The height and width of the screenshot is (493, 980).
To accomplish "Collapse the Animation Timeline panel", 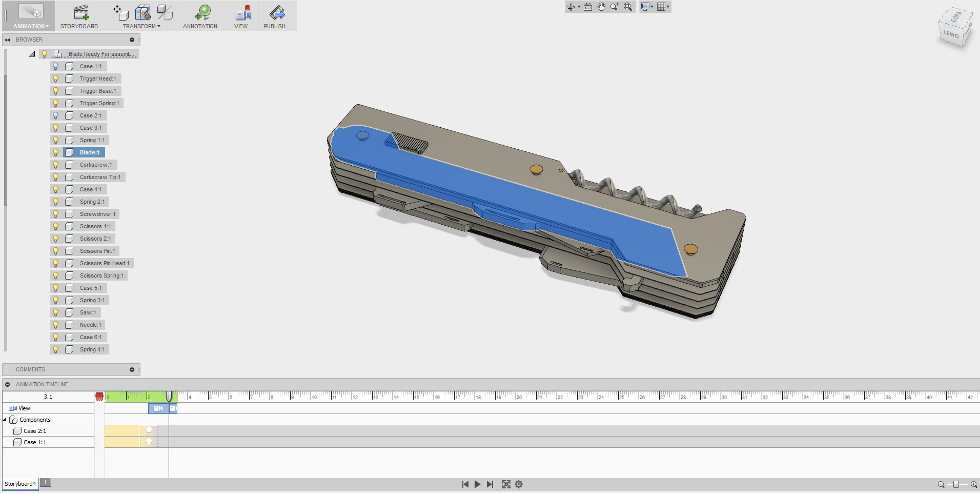I will [7, 384].
